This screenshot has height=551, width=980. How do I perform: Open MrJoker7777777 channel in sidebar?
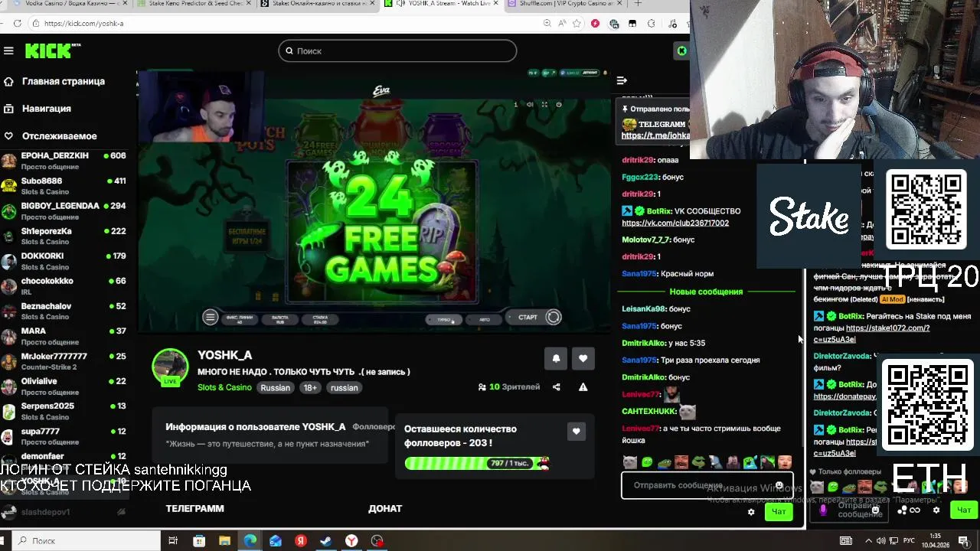coord(65,361)
